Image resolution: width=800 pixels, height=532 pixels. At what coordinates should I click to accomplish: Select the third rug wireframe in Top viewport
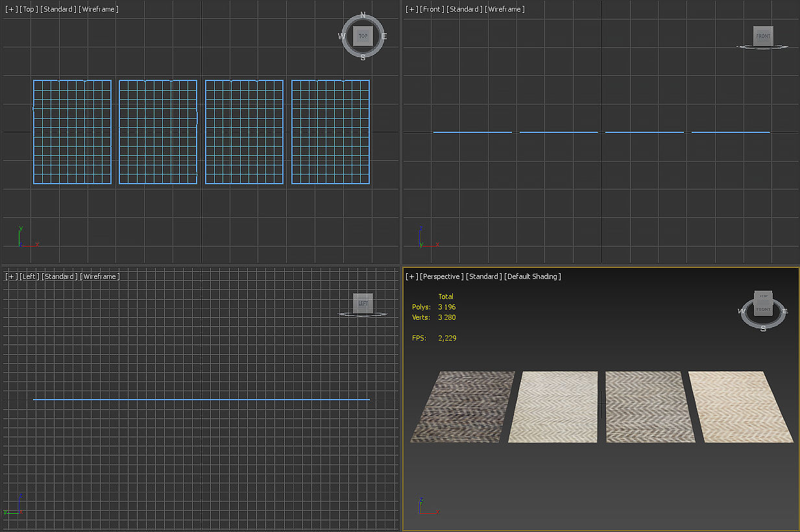click(x=244, y=132)
